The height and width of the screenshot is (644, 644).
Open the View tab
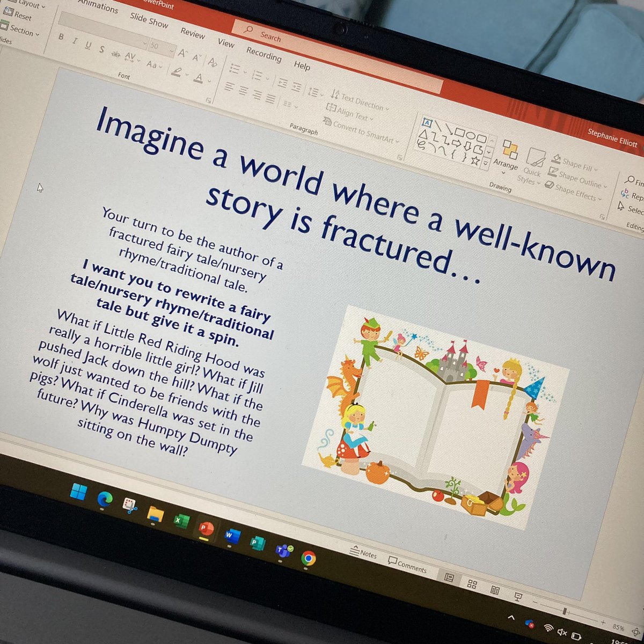[x=225, y=43]
